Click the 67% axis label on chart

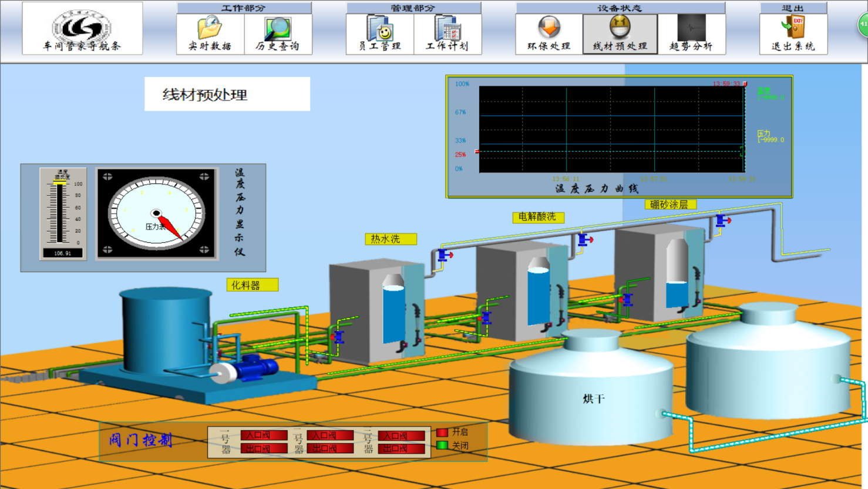point(460,112)
